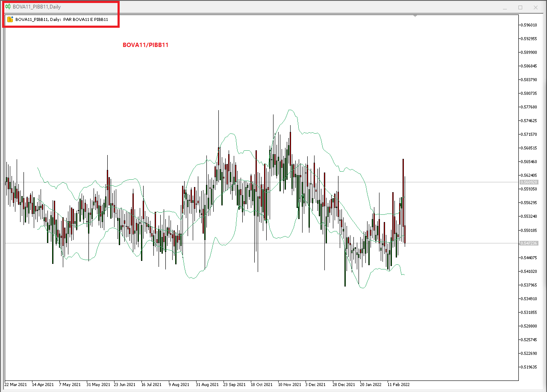547x392 pixels.
Task: Click the 0.568515 price scale value
Action: pyautogui.click(x=529, y=148)
